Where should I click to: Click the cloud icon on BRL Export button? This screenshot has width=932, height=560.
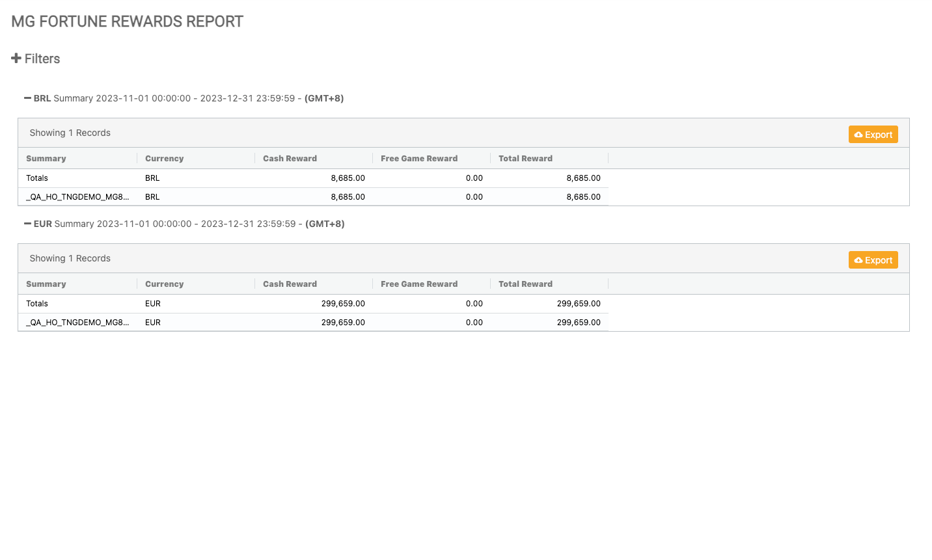point(858,135)
